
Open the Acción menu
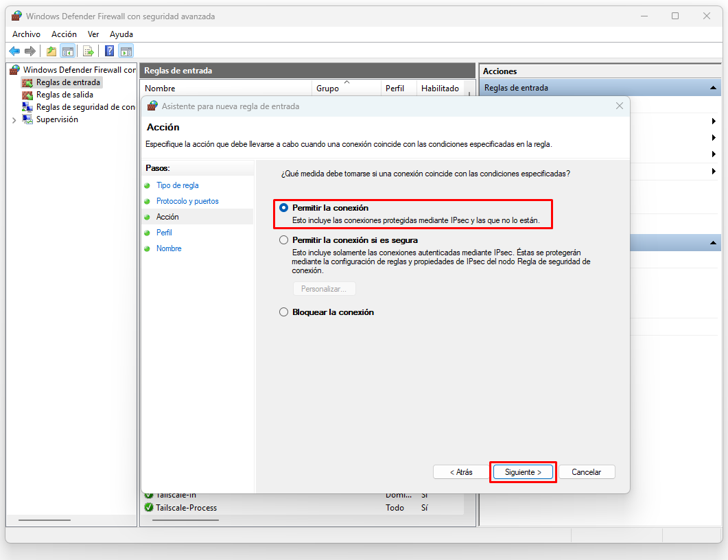(64, 34)
